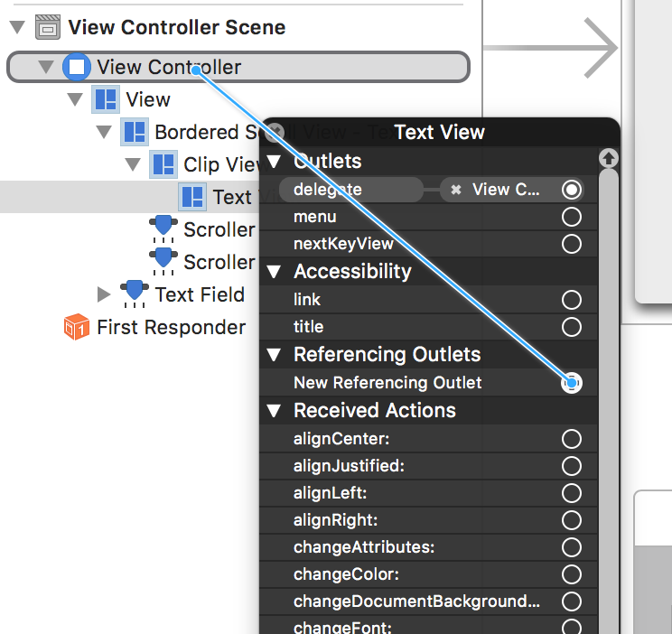Select the Clip View icon
Screen dimensions: 672x634
pyautogui.click(x=163, y=164)
